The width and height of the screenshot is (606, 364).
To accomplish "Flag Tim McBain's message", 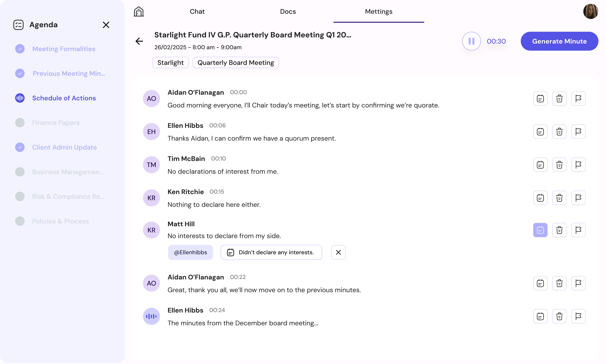I will [x=579, y=165].
